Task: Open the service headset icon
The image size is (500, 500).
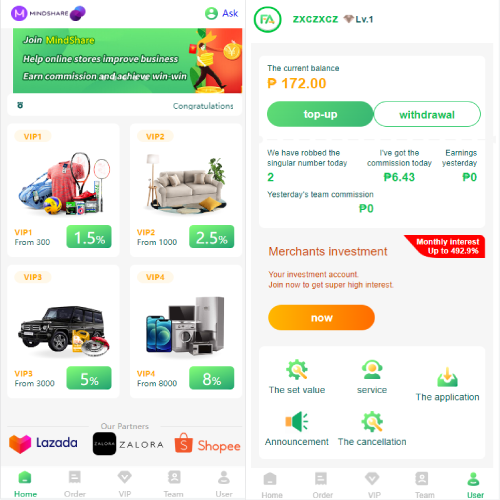Action: 372,369
